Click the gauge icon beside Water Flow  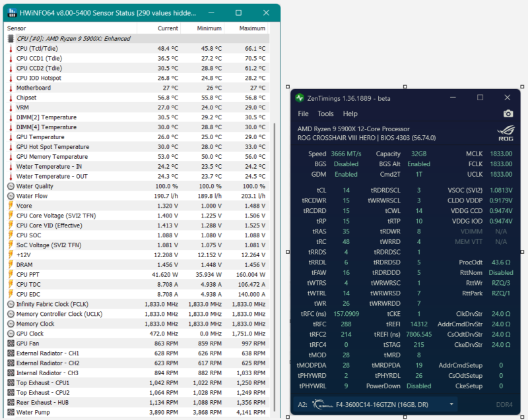(x=11, y=196)
